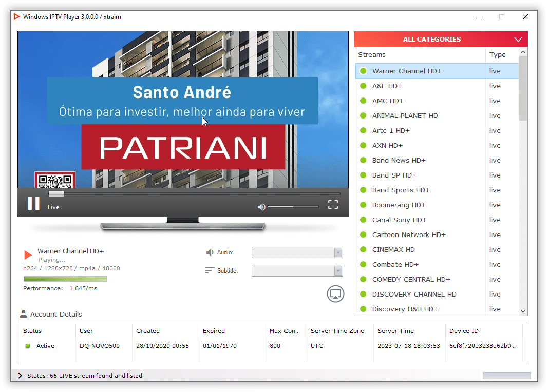Open the Subtitle dropdown
This screenshot has height=392, width=548.
297,270
